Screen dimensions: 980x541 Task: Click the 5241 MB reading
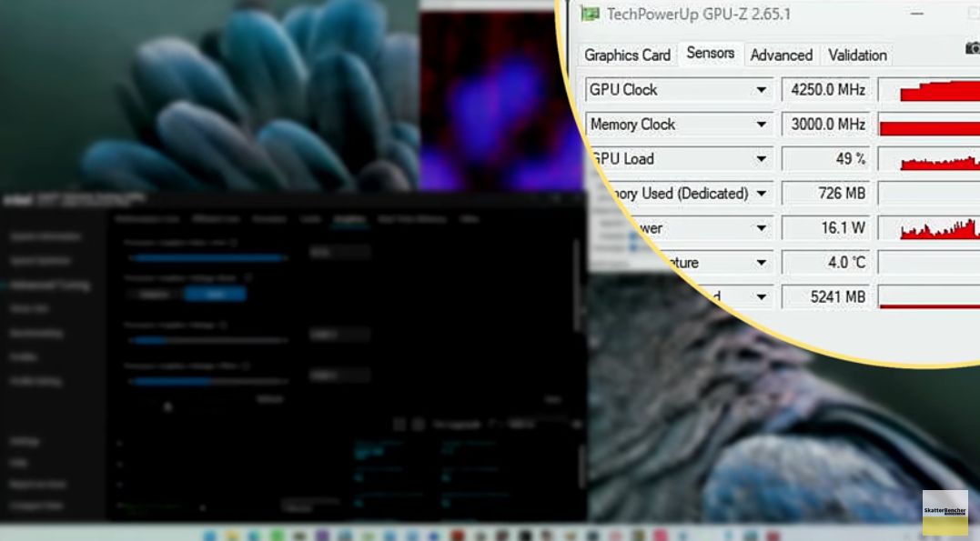825,296
